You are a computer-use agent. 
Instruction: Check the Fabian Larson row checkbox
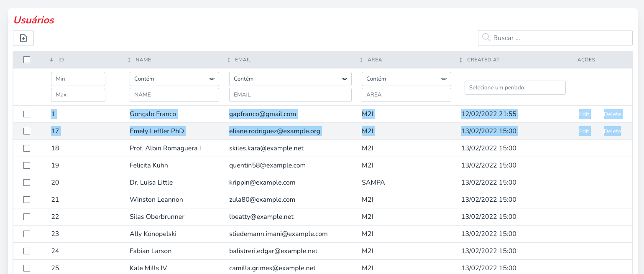27,251
